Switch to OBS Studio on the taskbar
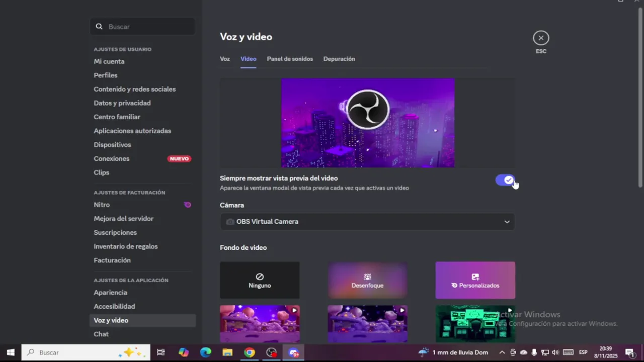 pyautogui.click(x=272, y=352)
